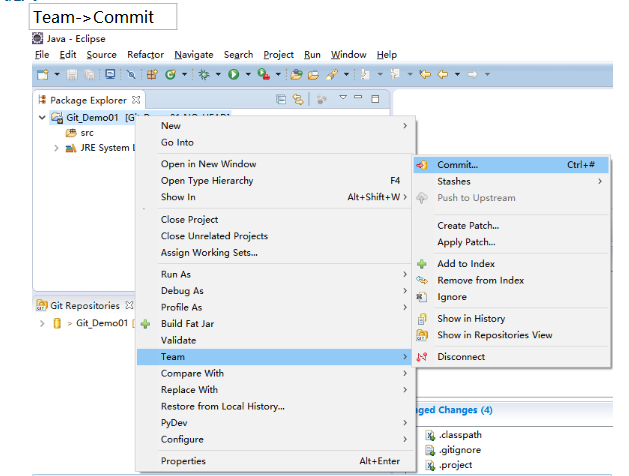Maximize the Package Explorer view
Viewport: 629px width, 476px height.
(375, 99)
